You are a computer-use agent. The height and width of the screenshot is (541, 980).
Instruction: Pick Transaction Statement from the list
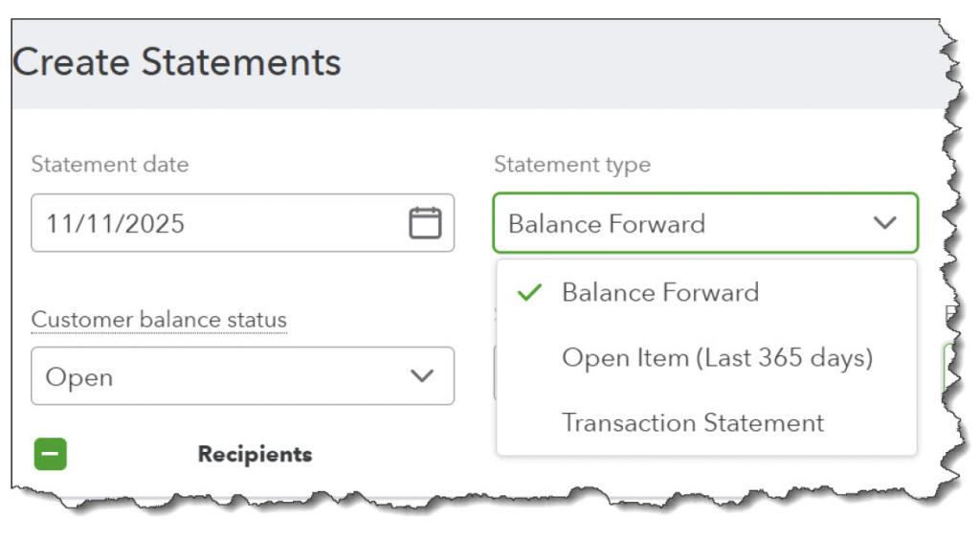point(693,422)
